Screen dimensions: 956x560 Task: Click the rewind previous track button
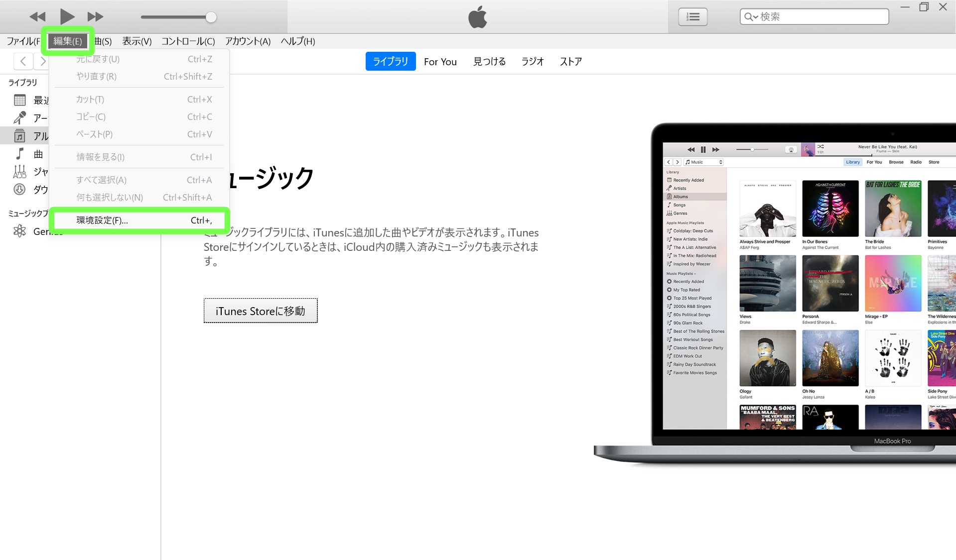pyautogui.click(x=37, y=17)
